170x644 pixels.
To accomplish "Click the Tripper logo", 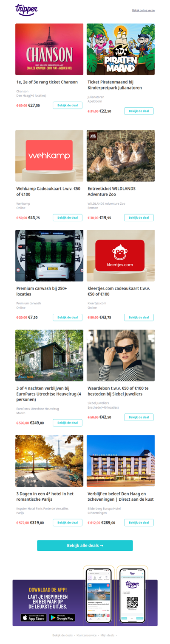I will pos(26,10).
